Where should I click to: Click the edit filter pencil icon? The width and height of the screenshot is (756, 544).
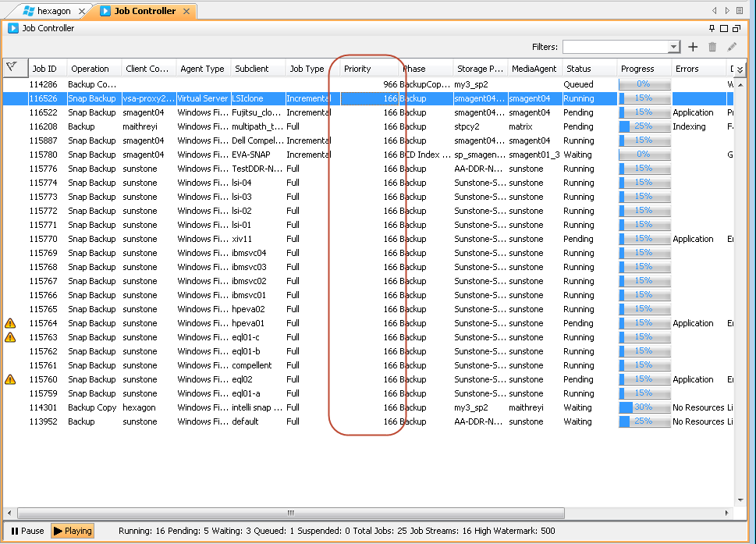732,48
